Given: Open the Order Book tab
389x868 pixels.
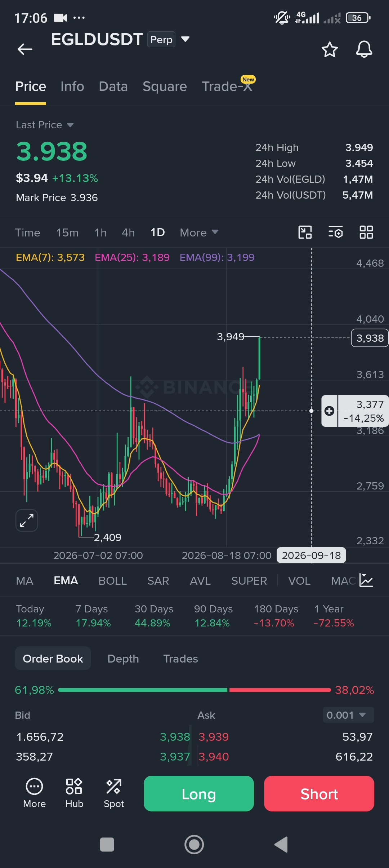Looking at the screenshot, I should click(x=53, y=659).
